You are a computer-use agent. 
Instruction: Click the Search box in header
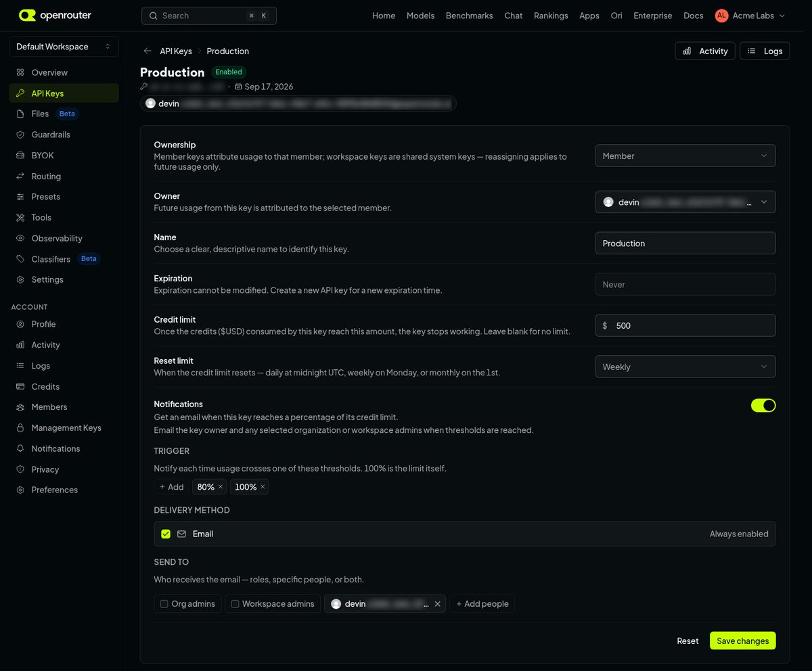pyautogui.click(x=209, y=16)
